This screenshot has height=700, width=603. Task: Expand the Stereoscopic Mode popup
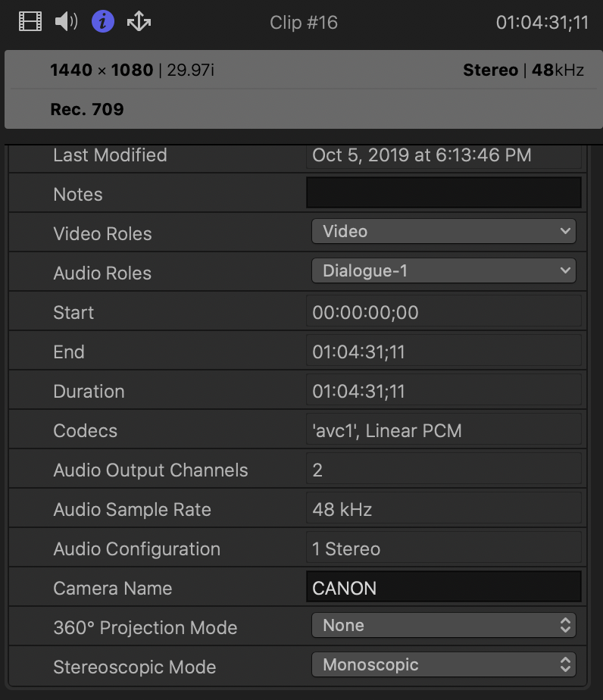(443, 665)
